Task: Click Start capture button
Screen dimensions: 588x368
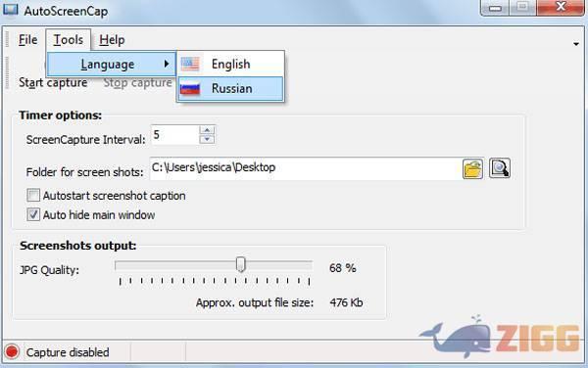Action: tap(53, 83)
